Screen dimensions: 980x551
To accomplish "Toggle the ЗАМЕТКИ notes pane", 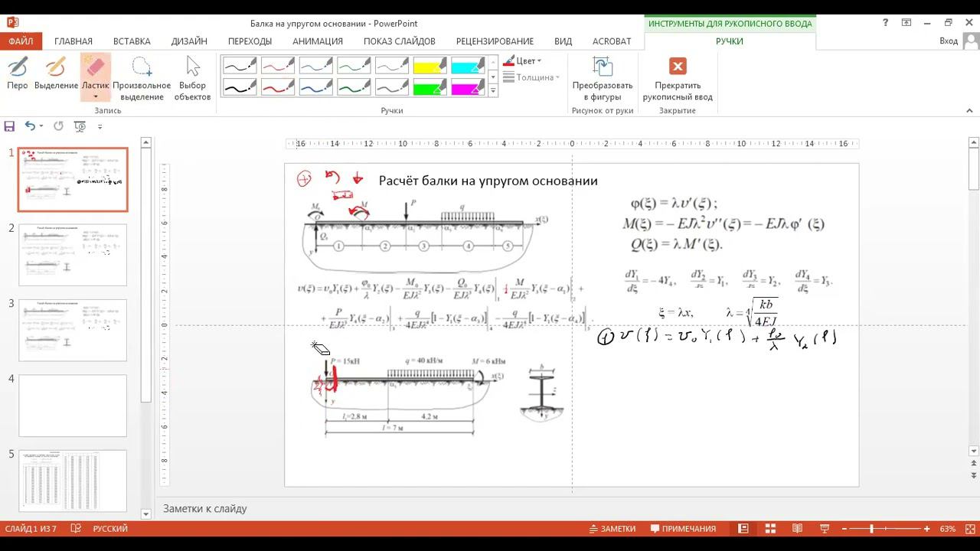I will tap(612, 529).
